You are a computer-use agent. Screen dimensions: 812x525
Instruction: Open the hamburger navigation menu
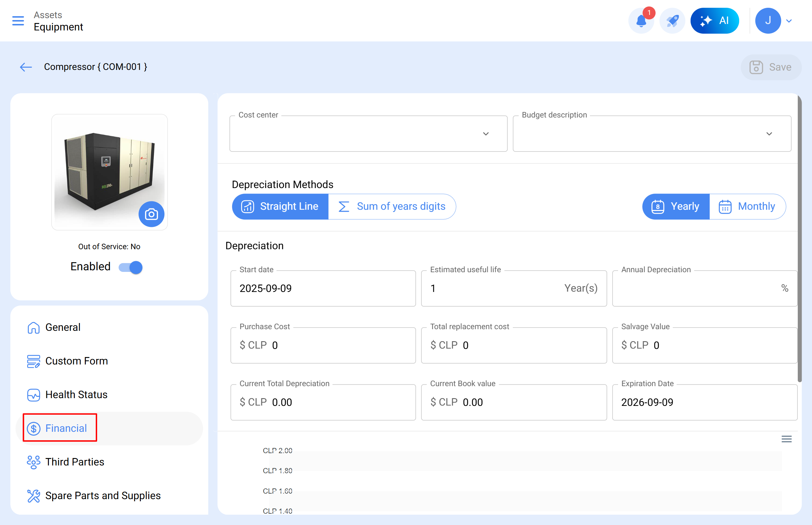pyautogui.click(x=18, y=21)
